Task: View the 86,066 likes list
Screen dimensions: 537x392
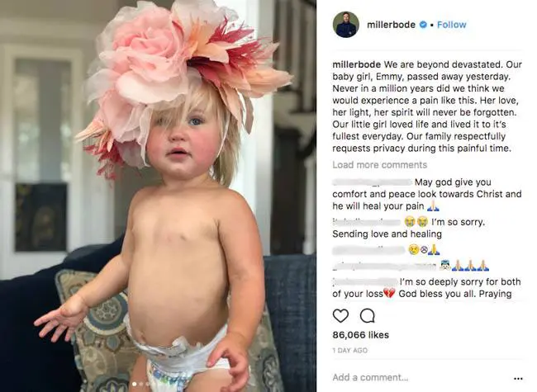Action: (x=360, y=334)
